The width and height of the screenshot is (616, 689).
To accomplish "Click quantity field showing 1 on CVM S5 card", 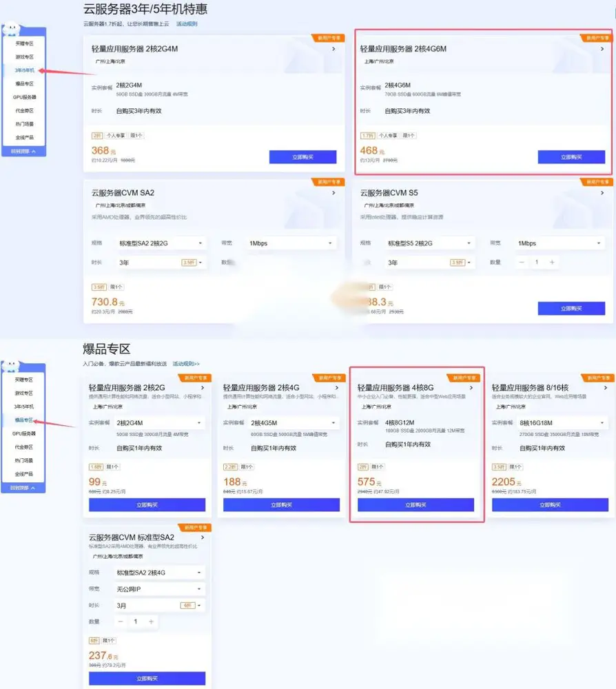I will (x=537, y=262).
